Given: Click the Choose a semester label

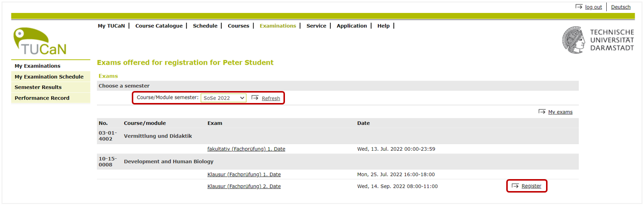Looking at the screenshot, I should pyautogui.click(x=124, y=86).
